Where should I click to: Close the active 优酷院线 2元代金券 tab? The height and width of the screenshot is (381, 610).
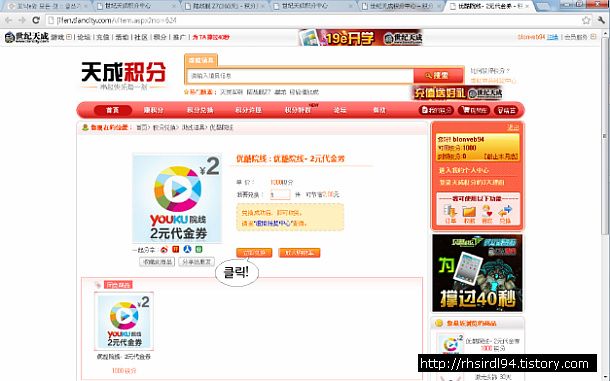coord(527,6)
